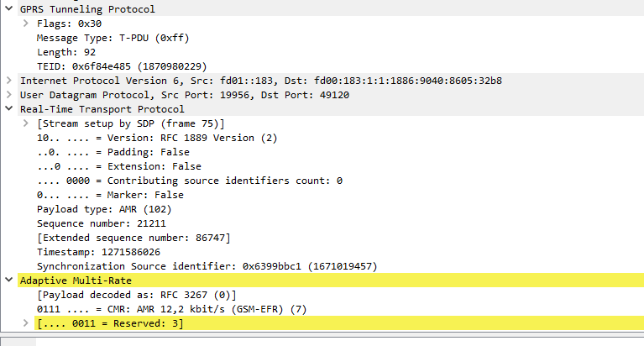Select the Synchronization Source identifier row
644x346 pixels.
click(207, 266)
